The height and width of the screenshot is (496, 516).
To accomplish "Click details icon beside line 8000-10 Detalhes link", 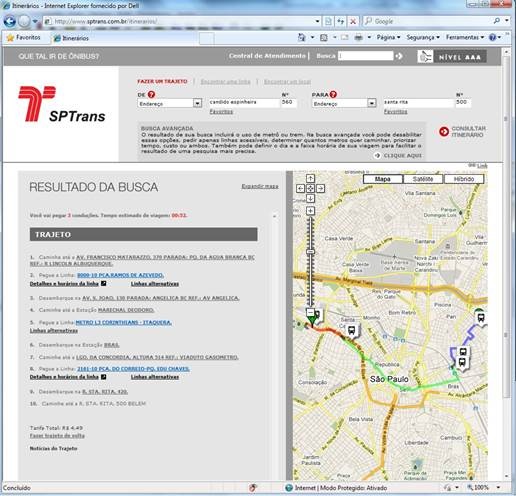I will [x=104, y=283].
